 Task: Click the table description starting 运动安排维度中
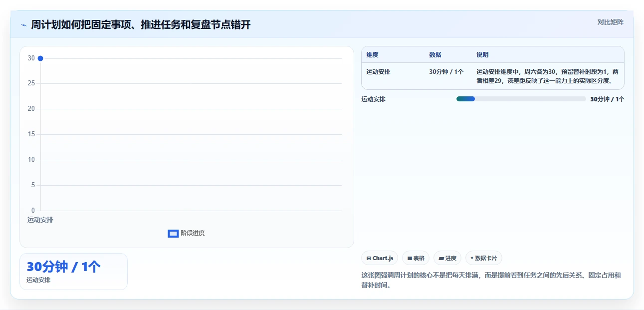tap(547, 76)
